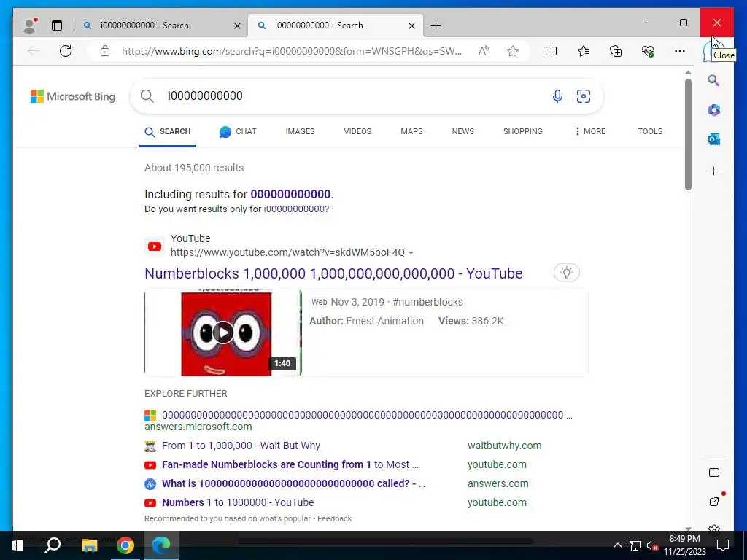Refresh the Bing page
747x560 pixels.
tap(66, 51)
